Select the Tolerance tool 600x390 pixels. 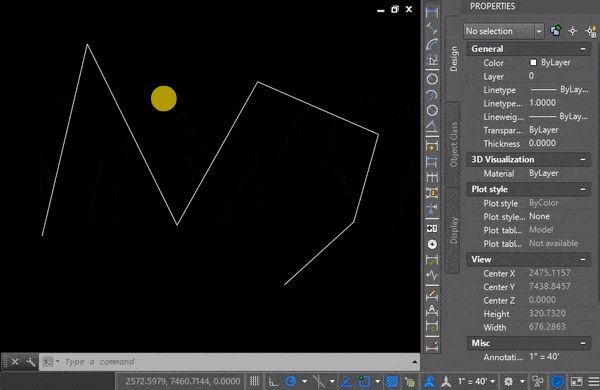[x=432, y=228]
